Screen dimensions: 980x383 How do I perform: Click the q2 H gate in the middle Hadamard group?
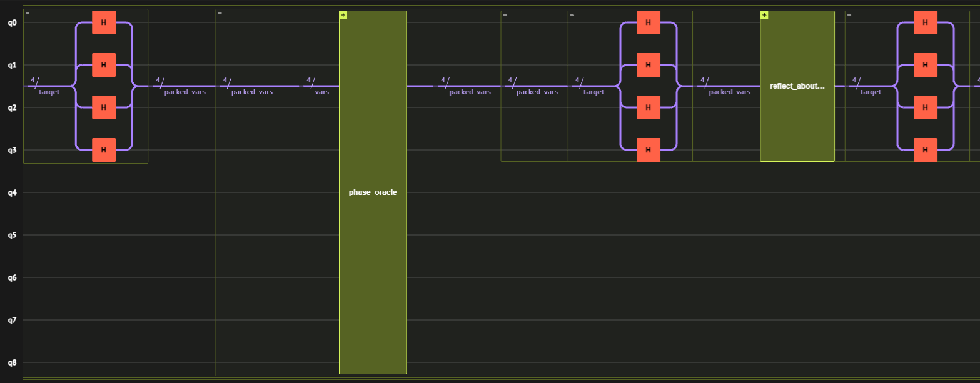pos(648,107)
